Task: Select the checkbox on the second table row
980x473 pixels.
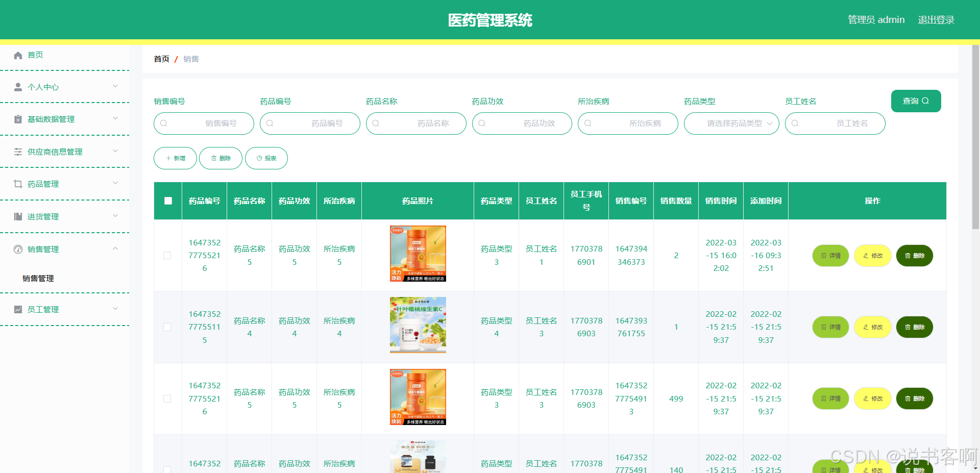Action: pyautogui.click(x=167, y=327)
